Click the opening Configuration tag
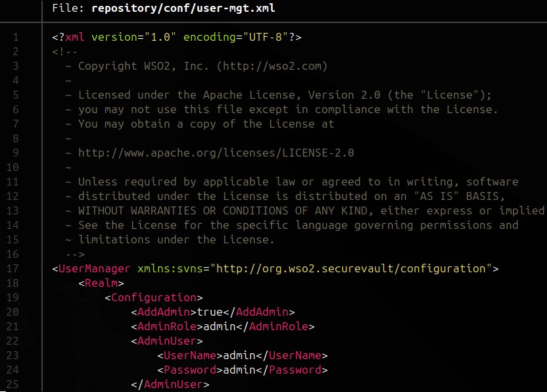547x392 pixels. click(x=153, y=297)
